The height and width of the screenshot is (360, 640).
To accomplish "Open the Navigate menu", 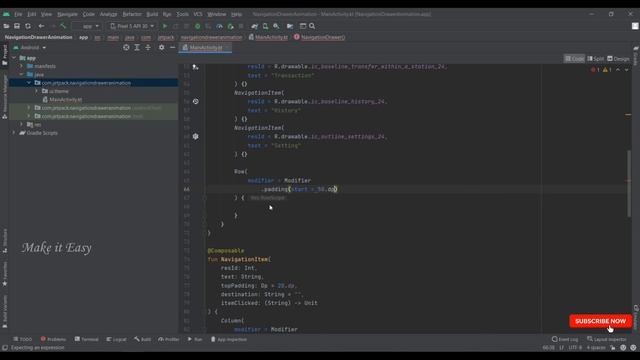I will pyautogui.click(x=67, y=14).
